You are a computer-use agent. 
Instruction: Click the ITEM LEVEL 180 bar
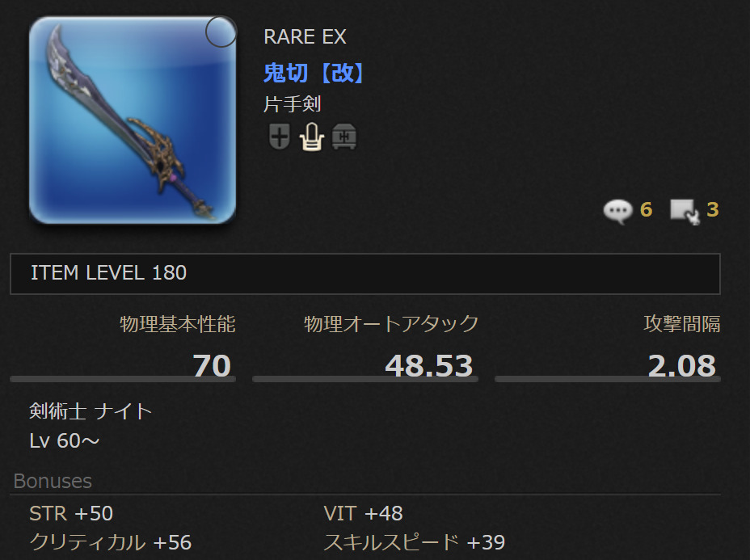365,274
